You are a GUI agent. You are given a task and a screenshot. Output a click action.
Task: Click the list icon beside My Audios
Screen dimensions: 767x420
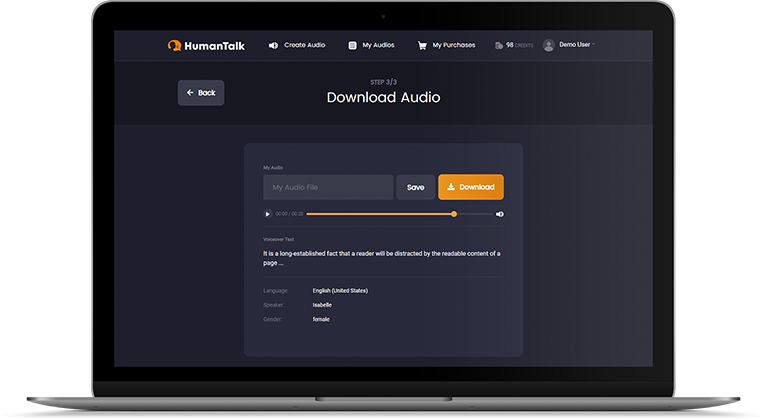(352, 45)
